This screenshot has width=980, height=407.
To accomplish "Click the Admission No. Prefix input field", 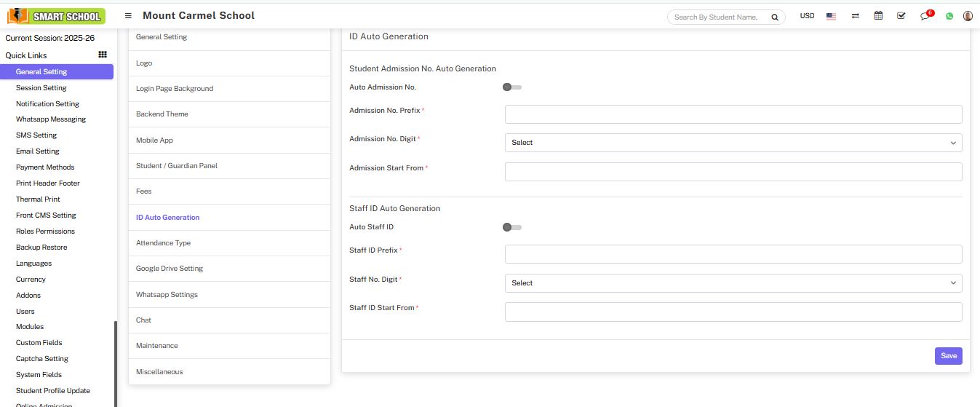I will tap(733, 114).
